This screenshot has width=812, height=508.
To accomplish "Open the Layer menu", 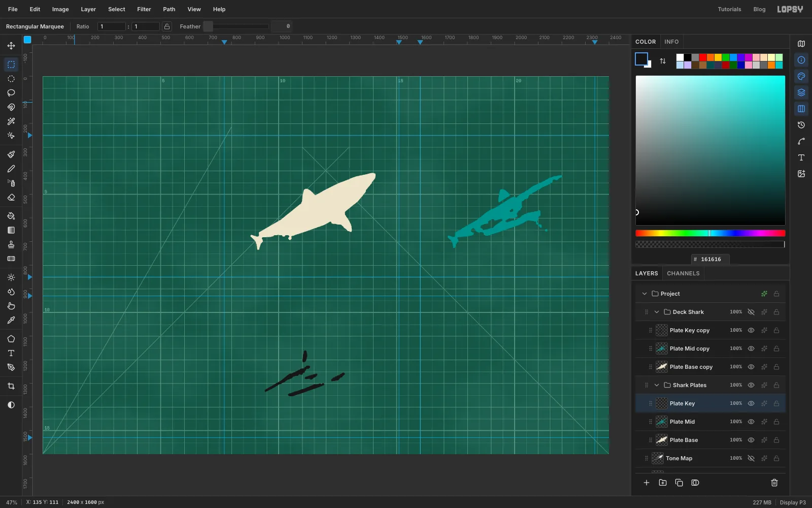I will (88, 9).
